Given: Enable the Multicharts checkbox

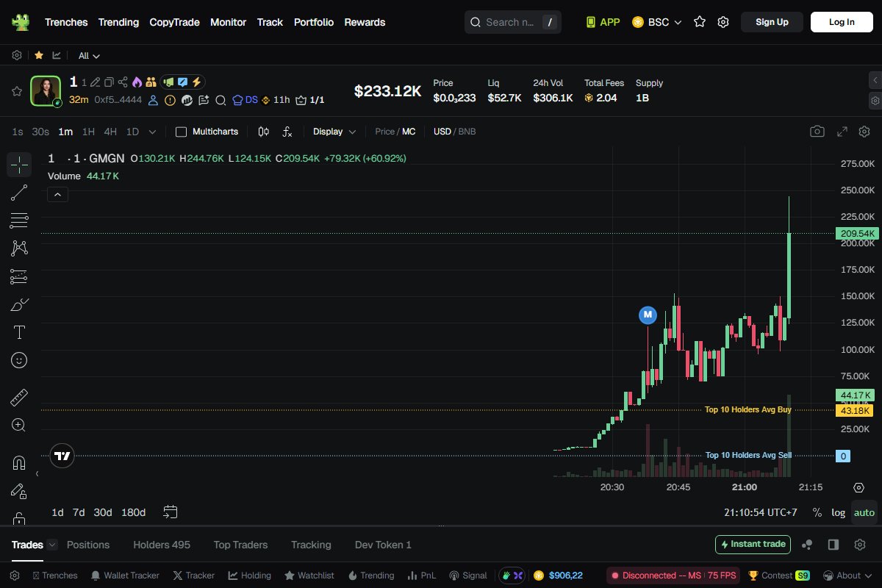Looking at the screenshot, I should (180, 132).
